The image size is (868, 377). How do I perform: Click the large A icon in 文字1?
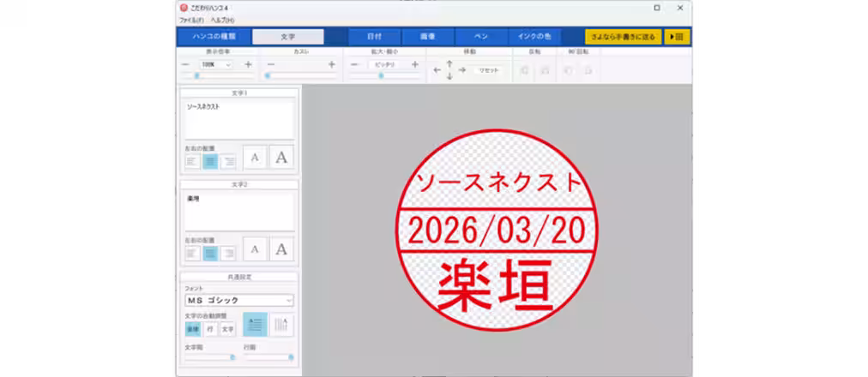tap(280, 158)
